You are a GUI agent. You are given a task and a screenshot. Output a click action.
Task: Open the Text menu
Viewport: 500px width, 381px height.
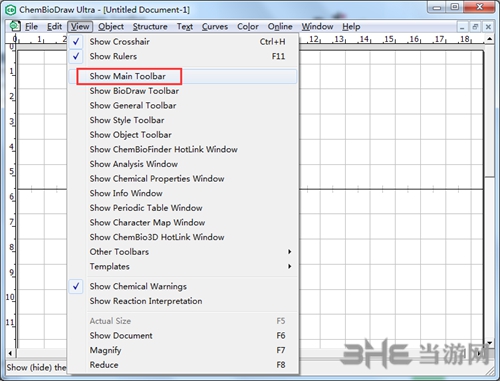[185, 26]
